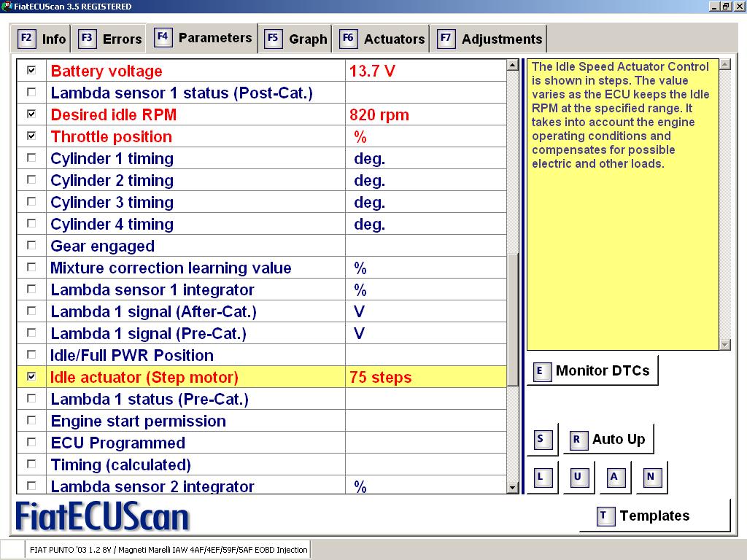
Task: Check Lambda 1 signal (Pre-Cat.) checkbox
Action: [31, 332]
